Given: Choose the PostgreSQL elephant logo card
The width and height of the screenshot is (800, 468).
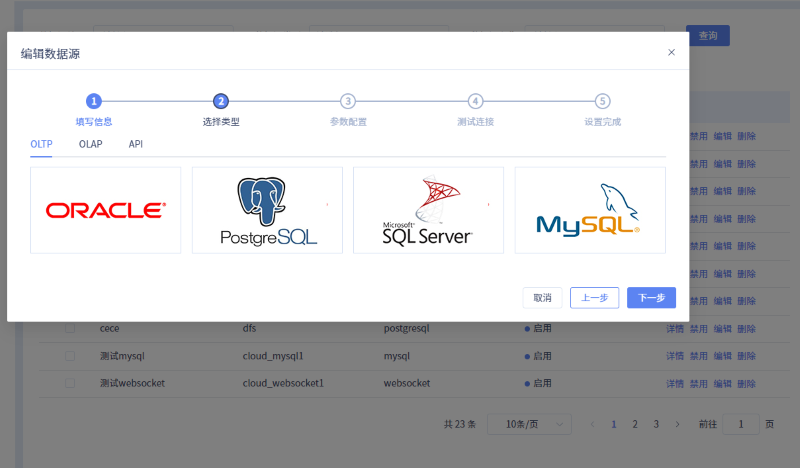Looking at the screenshot, I should pos(267,210).
